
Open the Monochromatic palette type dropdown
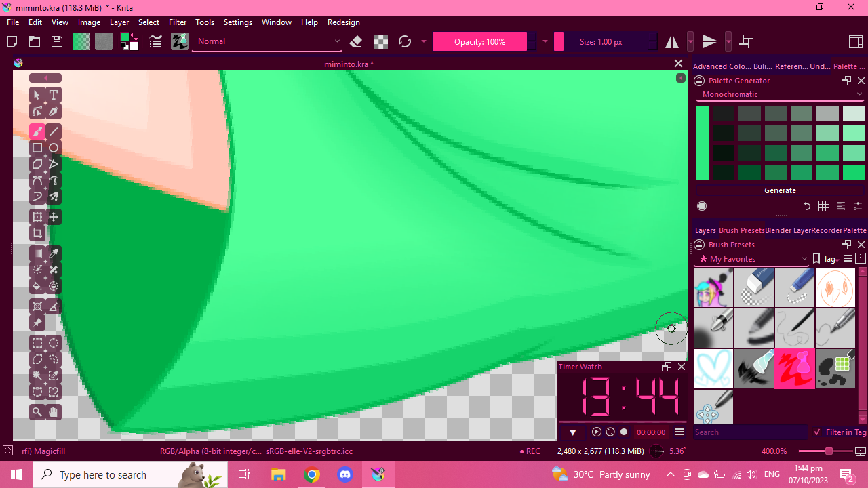coord(780,94)
